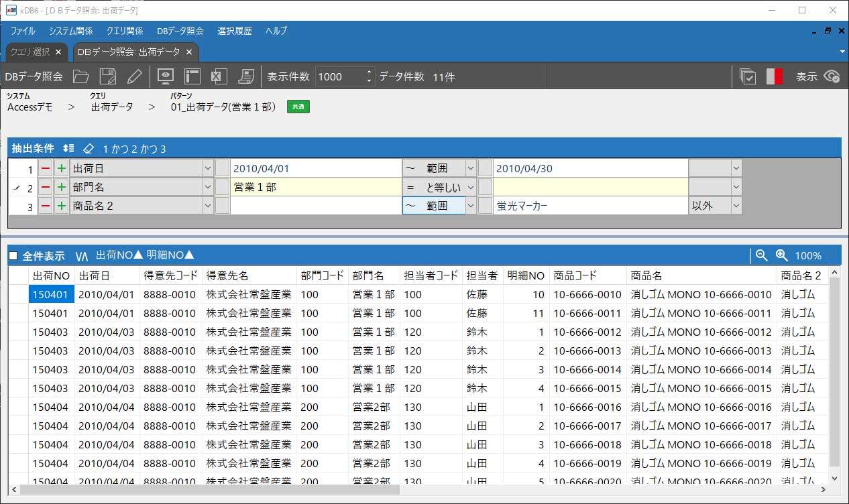Close the DBデータ照会: 出荷データ tab
This screenshot has width=849, height=504.
tap(189, 52)
